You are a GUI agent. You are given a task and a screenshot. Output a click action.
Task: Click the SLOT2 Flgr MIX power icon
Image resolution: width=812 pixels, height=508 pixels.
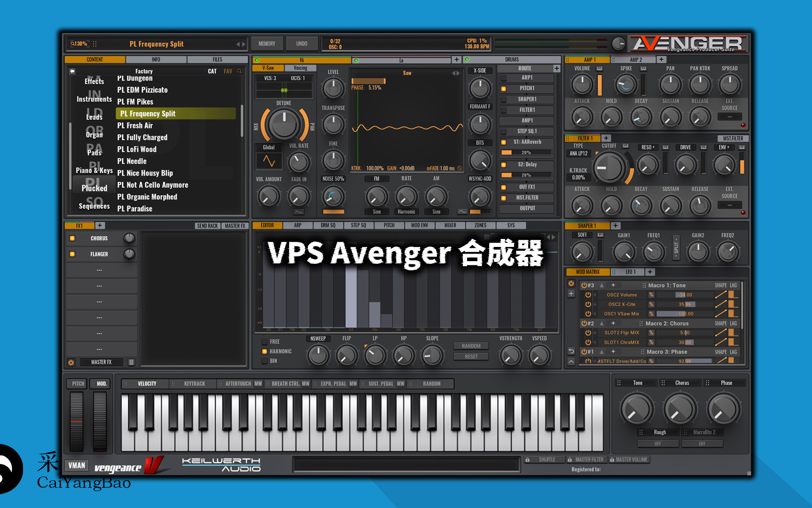point(588,333)
